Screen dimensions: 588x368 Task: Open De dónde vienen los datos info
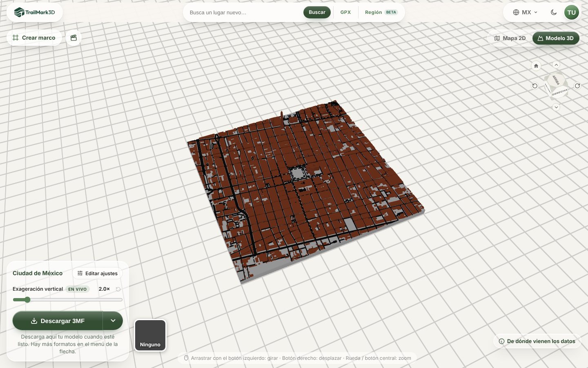(x=537, y=341)
